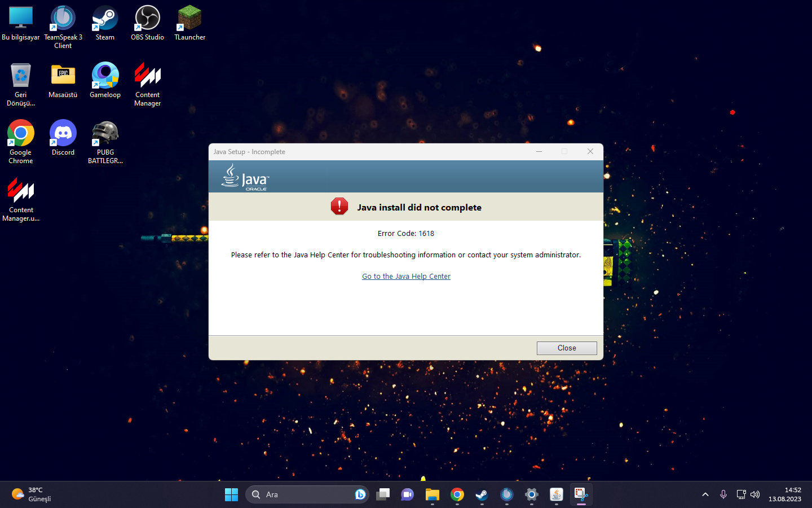This screenshot has height=508, width=812.
Task: Select the TLauncher desktop shortcut
Action: 190,24
